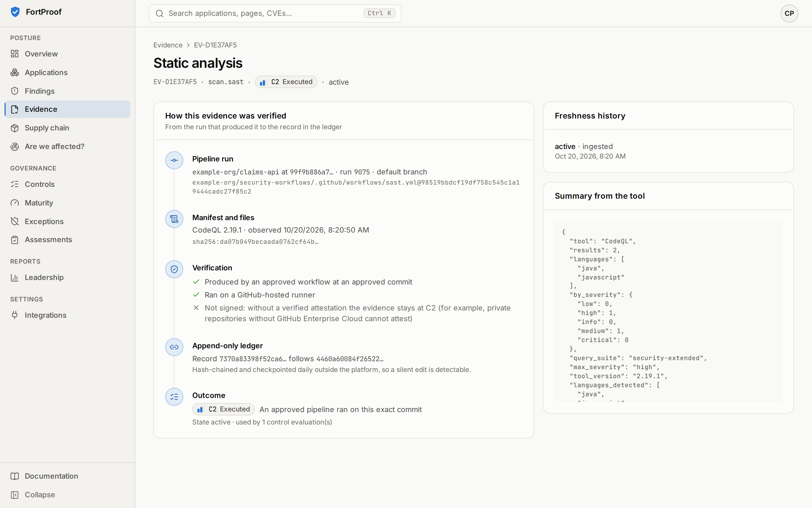
Task: Click the Maturity gauge icon
Action: [15, 203]
